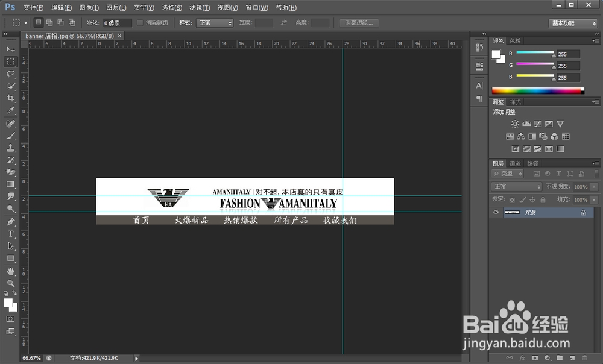The height and width of the screenshot is (364, 603).
Task: Select the Clone Stamp tool
Action: [10, 148]
